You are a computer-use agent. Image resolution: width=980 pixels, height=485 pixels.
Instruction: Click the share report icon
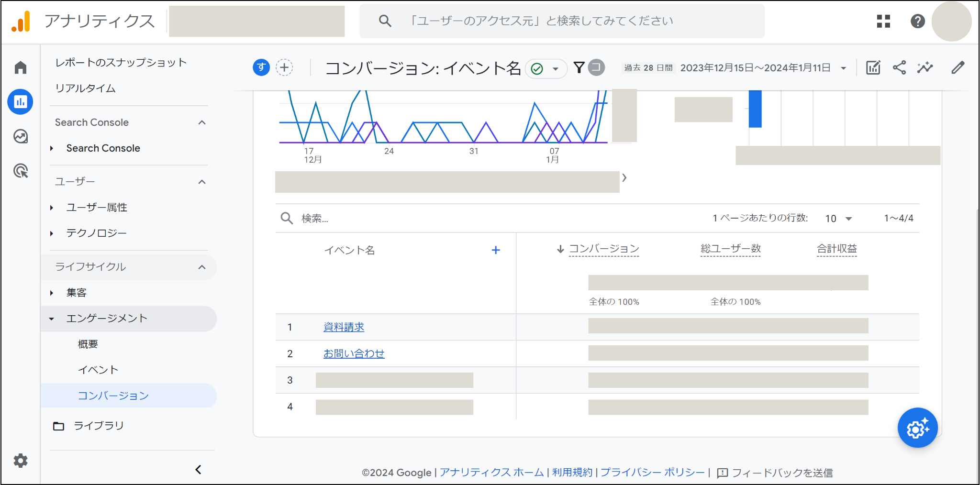click(899, 67)
